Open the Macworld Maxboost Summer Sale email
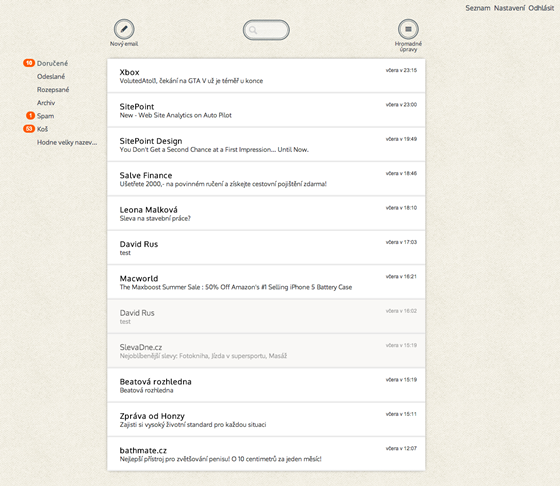Image resolution: width=560 pixels, height=486 pixels. click(x=266, y=282)
